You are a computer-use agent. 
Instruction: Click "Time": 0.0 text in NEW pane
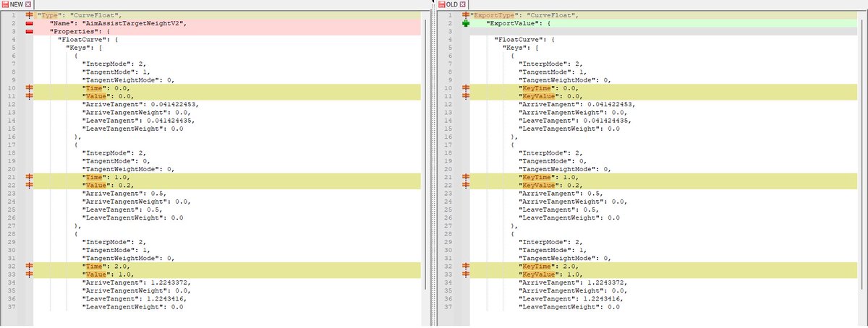click(108, 88)
